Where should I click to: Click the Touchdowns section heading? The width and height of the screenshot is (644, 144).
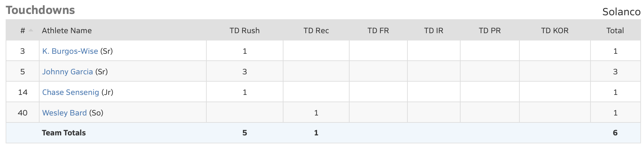40,10
